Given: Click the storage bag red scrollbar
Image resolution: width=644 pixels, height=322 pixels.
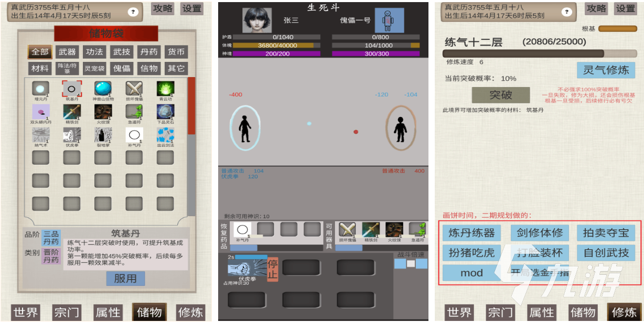Looking at the screenshot, I should [x=191, y=105].
